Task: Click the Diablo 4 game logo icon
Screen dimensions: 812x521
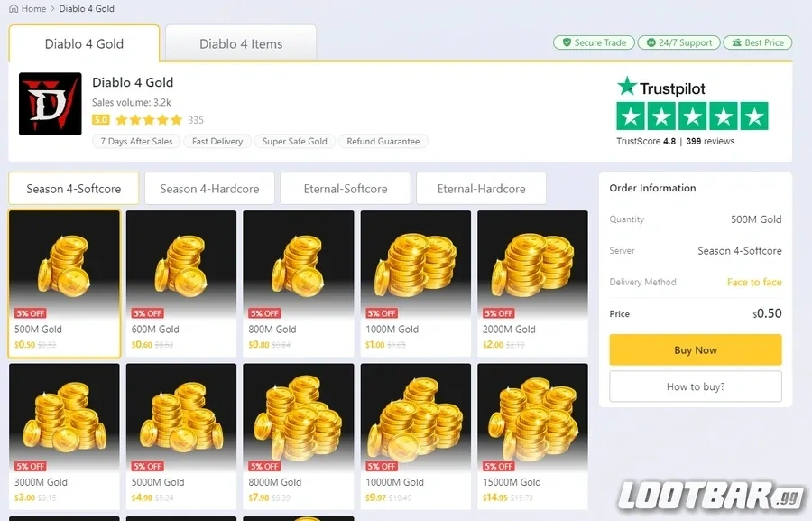Action: 51,104
